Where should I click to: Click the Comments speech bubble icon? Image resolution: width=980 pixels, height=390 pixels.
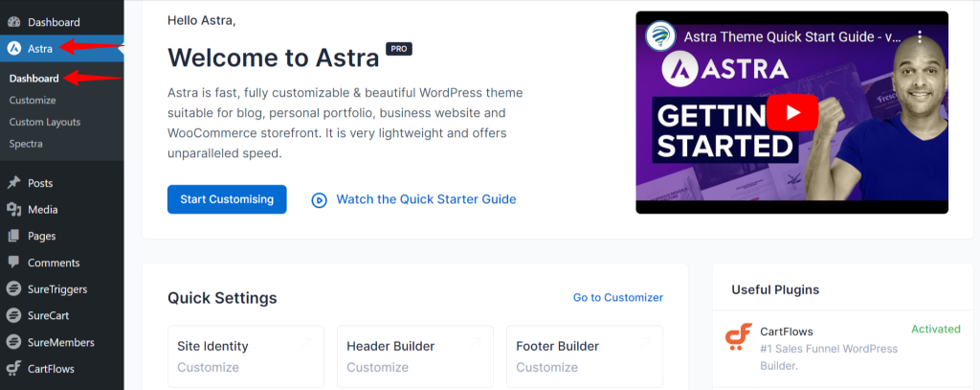point(13,263)
